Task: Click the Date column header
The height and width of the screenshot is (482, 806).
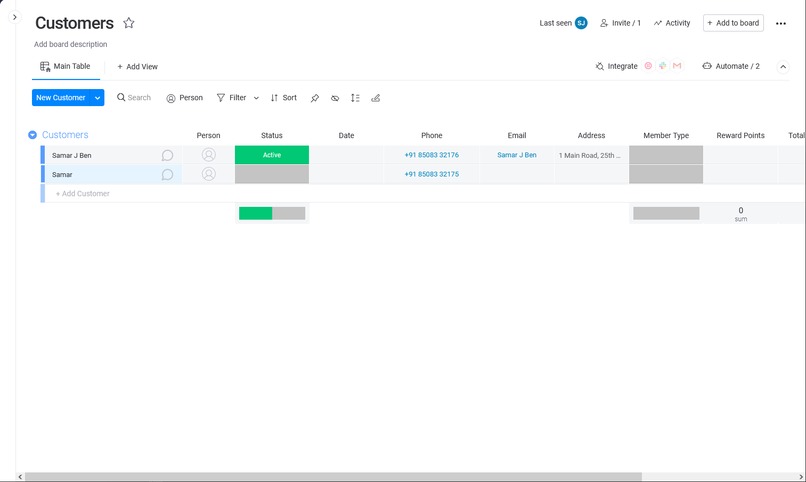Action: point(346,136)
